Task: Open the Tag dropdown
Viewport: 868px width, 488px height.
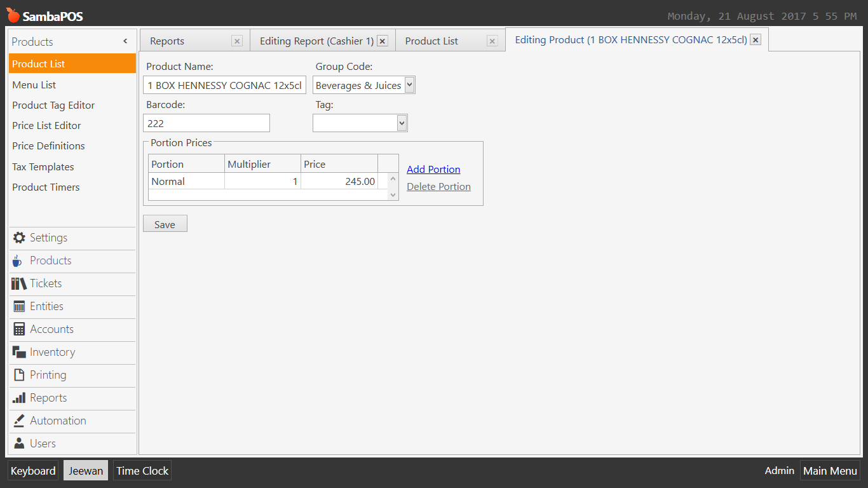Action: (x=402, y=123)
